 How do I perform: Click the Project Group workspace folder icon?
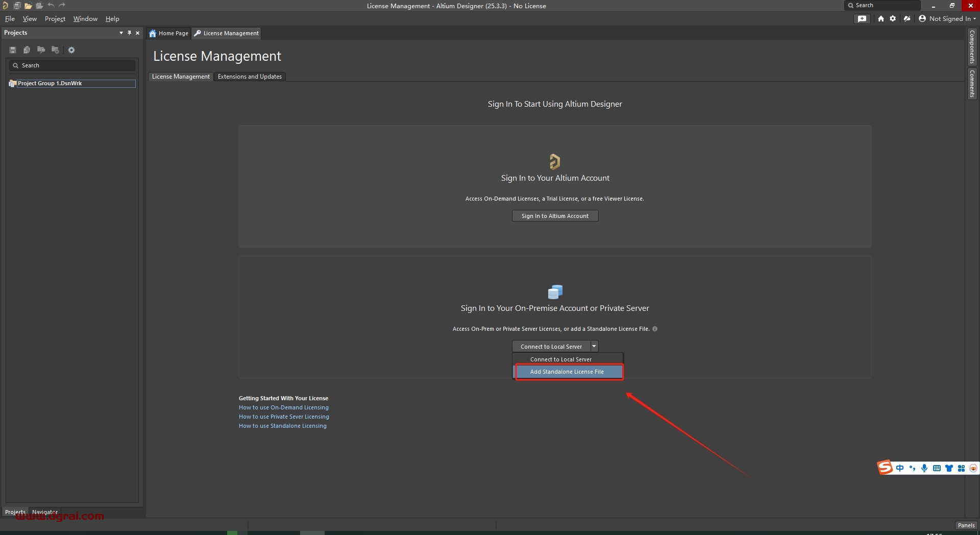pyautogui.click(x=13, y=83)
